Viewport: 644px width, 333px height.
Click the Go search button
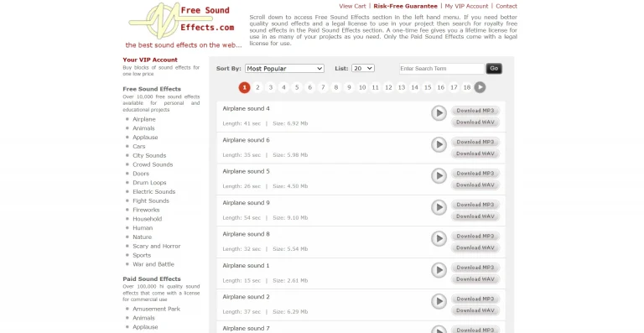coord(494,69)
